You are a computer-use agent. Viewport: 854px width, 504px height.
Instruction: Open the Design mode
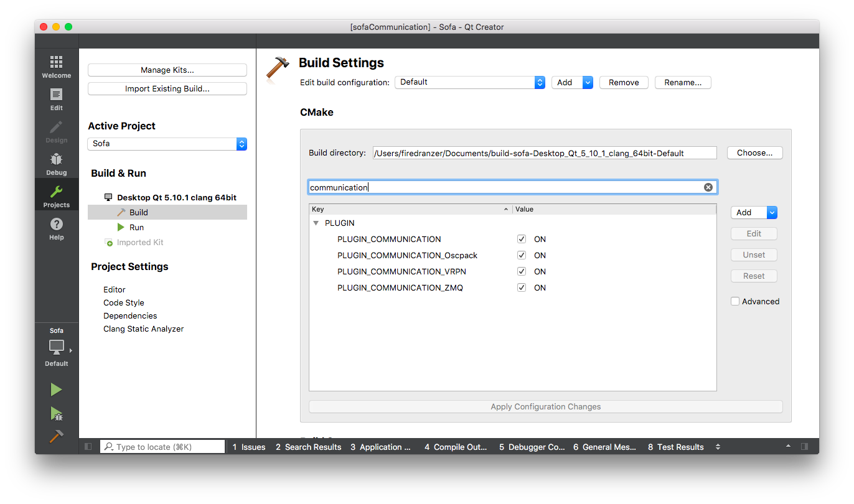point(56,131)
